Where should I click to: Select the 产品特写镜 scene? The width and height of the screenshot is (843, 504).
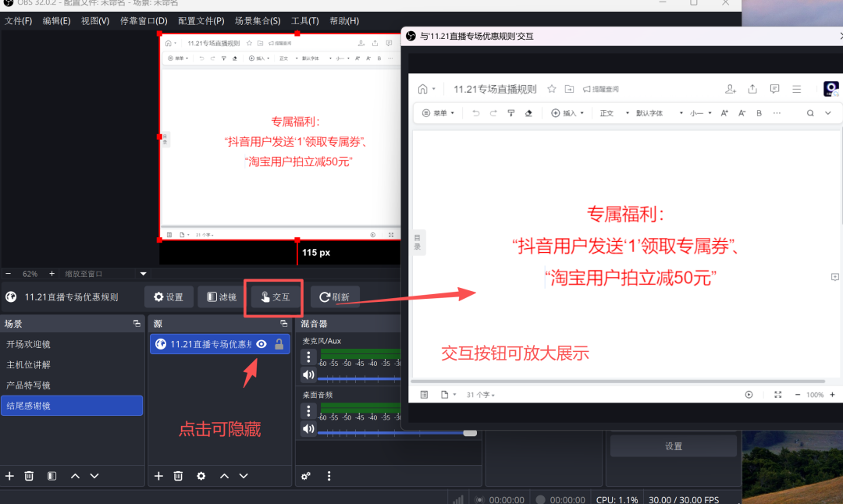click(x=72, y=385)
